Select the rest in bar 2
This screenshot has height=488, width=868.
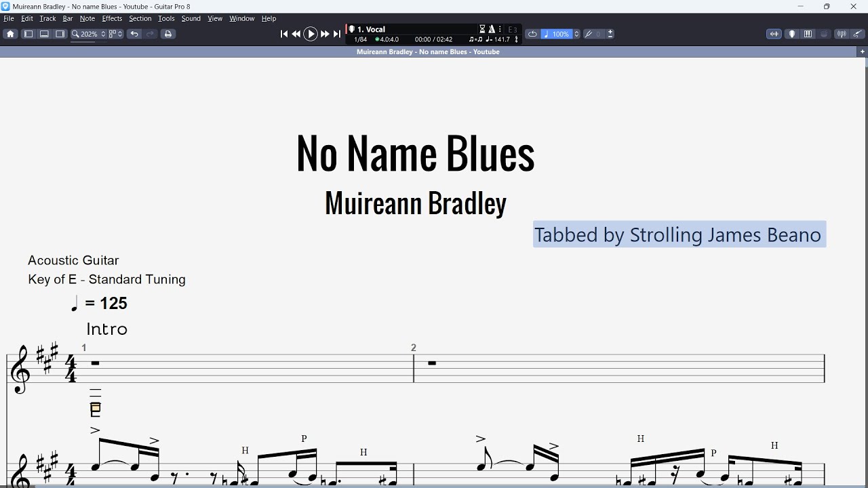pyautogui.click(x=432, y=363)
